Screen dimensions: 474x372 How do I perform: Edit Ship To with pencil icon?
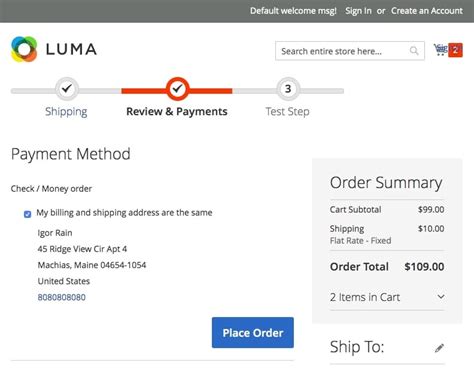(439, 348)
